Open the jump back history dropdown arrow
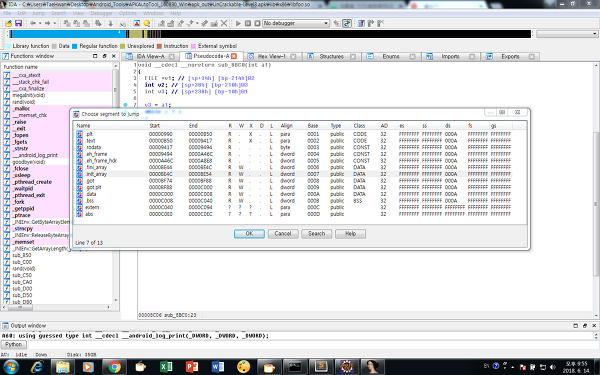The image size is (600, 375). 40,23
